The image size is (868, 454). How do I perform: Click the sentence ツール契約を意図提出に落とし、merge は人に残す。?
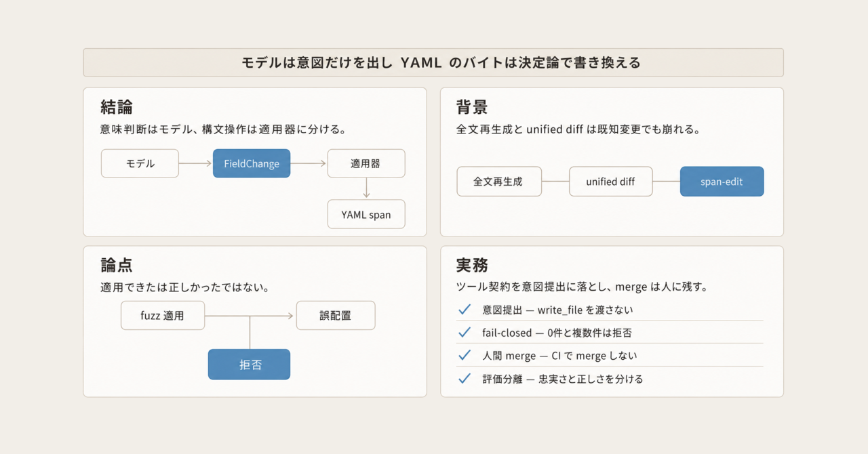583,287
